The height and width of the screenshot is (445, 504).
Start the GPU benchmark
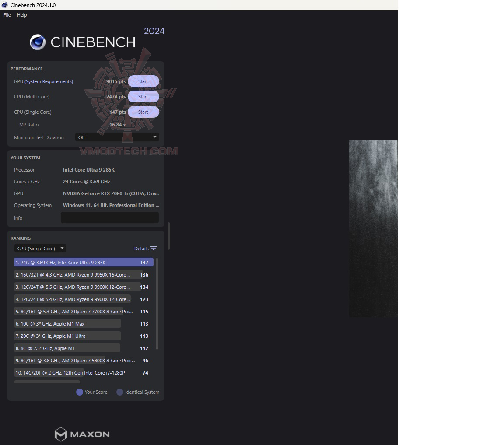coord(143,81)
